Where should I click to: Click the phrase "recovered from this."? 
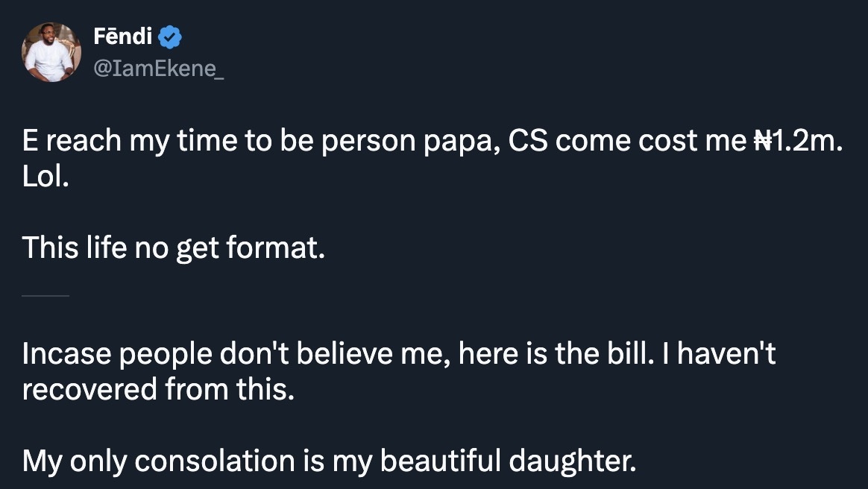(158, 389)
